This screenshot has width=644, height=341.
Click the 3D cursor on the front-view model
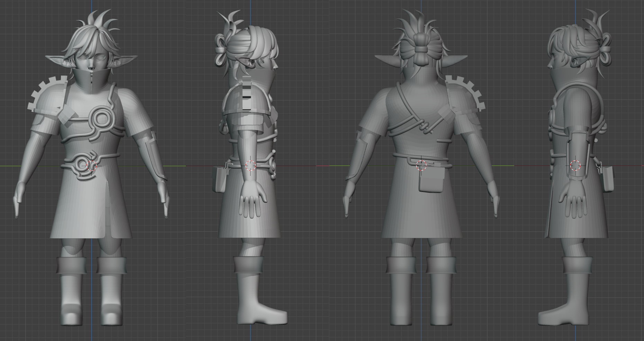[x=91, y=166]
